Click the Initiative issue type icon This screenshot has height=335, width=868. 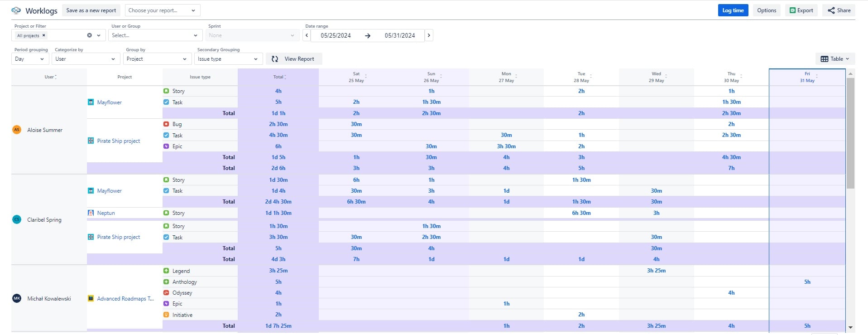tap(166, 315)
